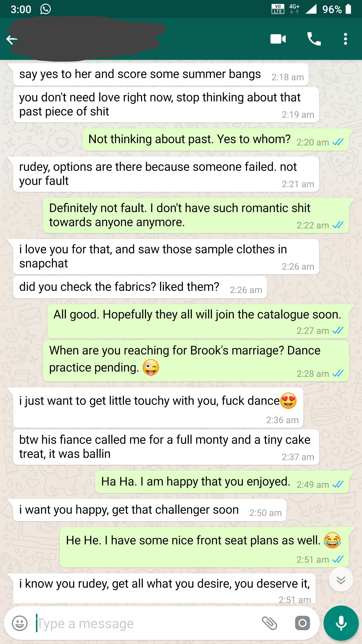The width and height of the screenshot is (362, 644).
Task: Tap the green microphone record button
Action: pyautogui.click(x=341, y=623)
